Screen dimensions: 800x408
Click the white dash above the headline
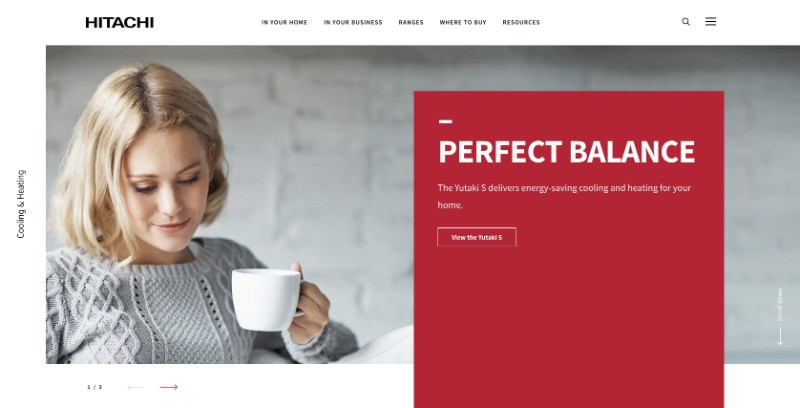click(445, 121)
